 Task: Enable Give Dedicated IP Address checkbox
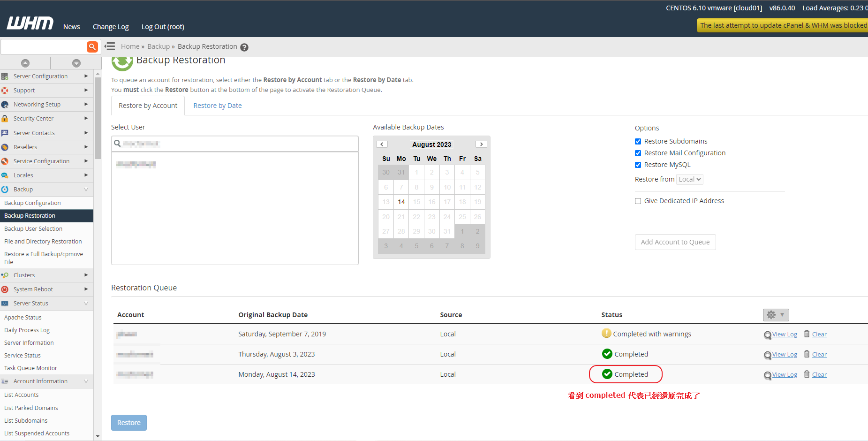(x=638, y=201)
